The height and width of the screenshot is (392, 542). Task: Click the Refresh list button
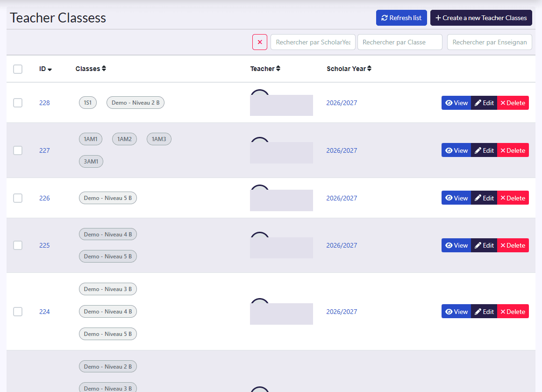coord(401,18)
